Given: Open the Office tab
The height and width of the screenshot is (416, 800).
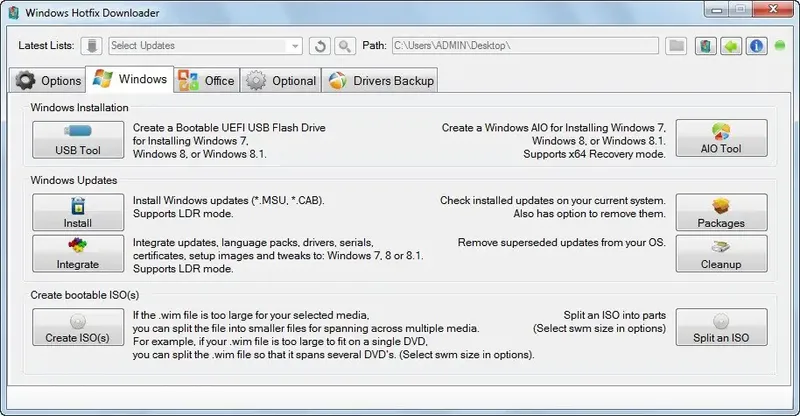Looking at the screenshot, I should [x=207, y=81].
